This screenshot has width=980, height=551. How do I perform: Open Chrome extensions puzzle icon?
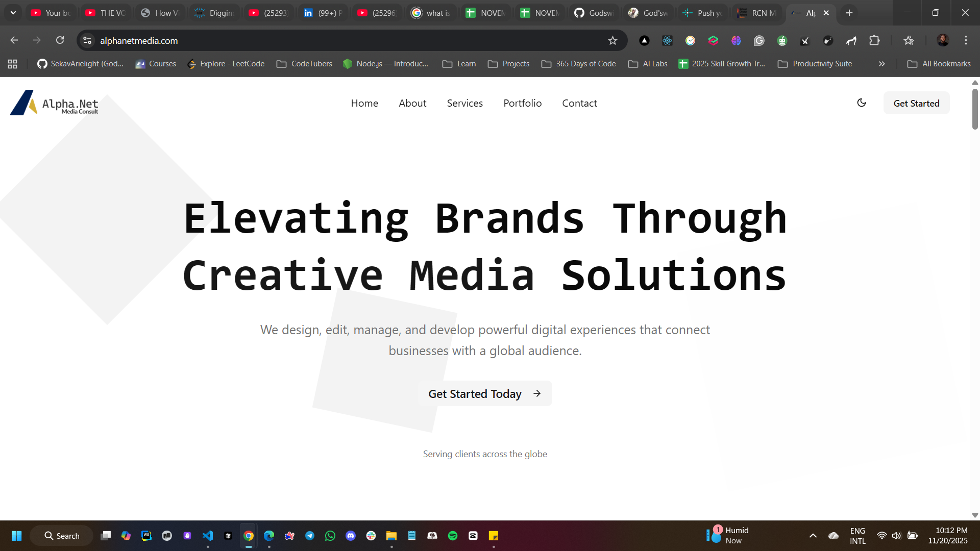point(874,41)
